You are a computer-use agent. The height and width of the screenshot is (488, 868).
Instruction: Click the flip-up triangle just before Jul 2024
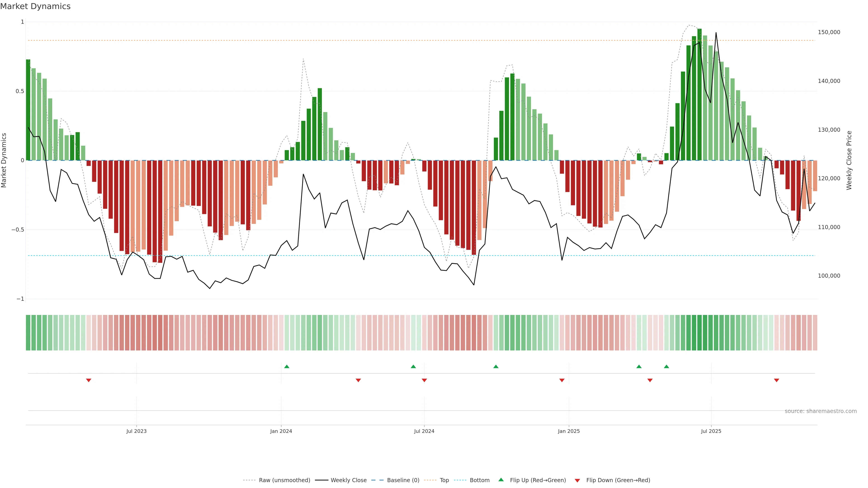413,366
